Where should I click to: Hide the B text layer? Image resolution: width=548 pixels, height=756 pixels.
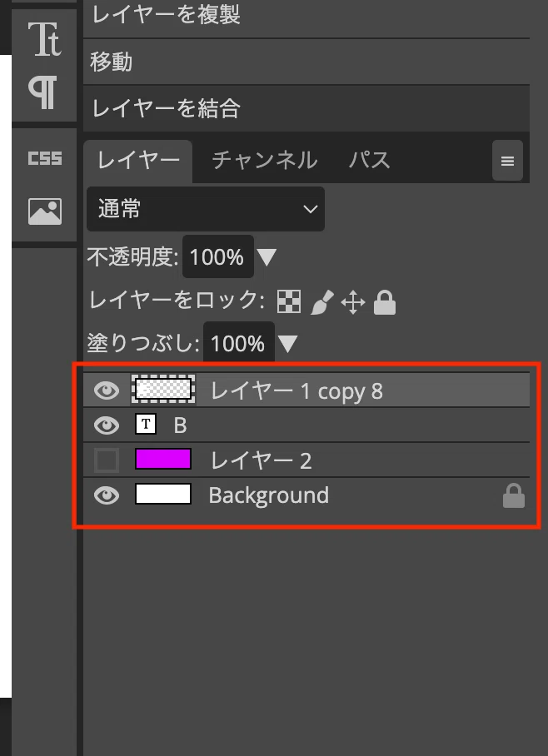[107, 425]
